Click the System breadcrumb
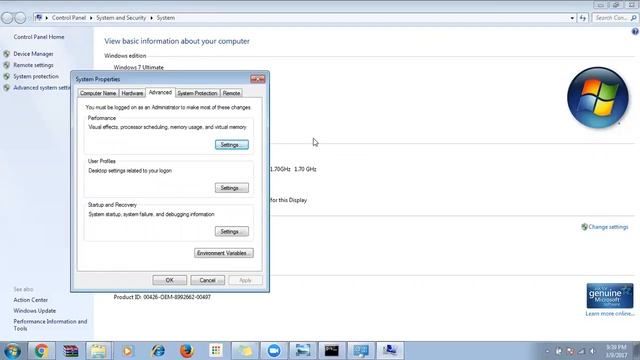The width and height of the screenshot is (640, 360). [x=166, y=18]
